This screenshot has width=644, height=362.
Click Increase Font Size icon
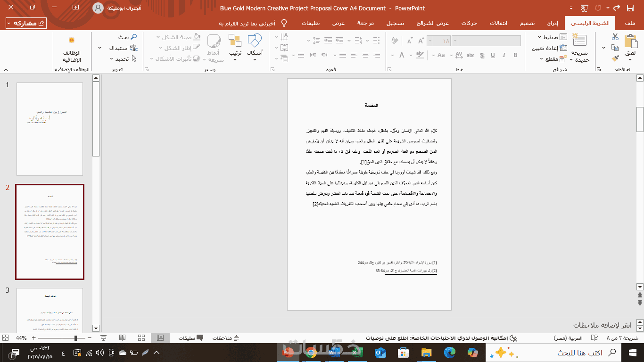coord(421,41)
